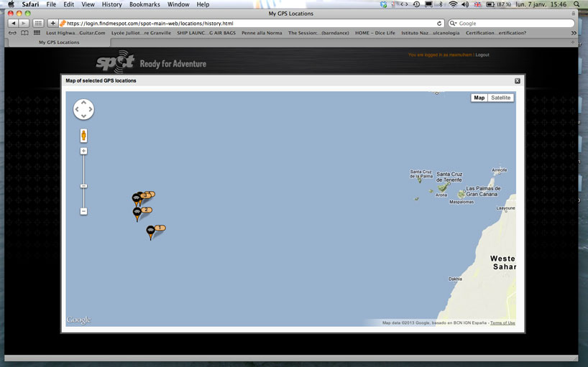Go forward with Safari's forward arrow
The image size is (588, 367).
click(x=23, y=23)
